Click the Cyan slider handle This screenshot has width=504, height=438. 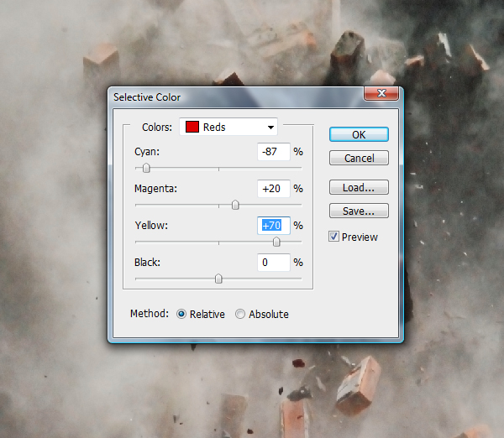(146, 168)
